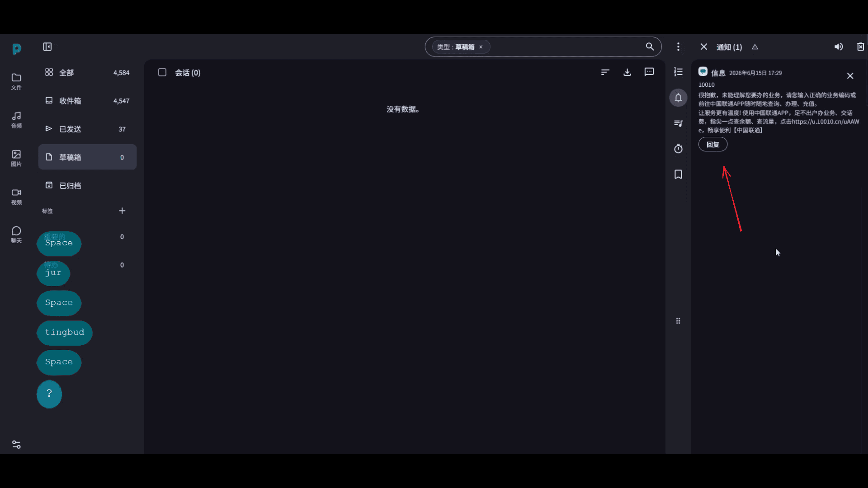Select the Inbox (收件箱) folder
The width and height of the screenshot is (868, 488).
pos(87,101)
